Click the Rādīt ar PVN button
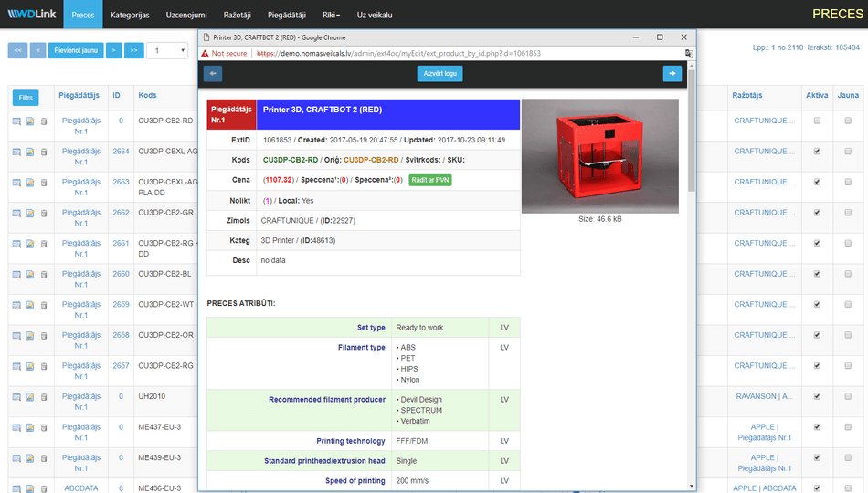Screen dimensions: 868x493 [429, 180]
